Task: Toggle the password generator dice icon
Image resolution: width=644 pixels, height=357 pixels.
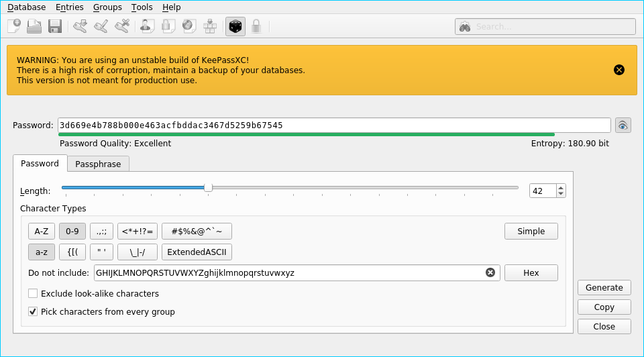Action: click(235, 26)
